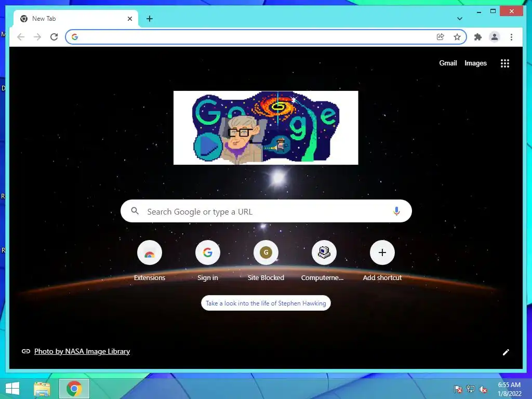This screenshot has height=399, width=532.
Task: Reload the current page
Action: [54, 37]
